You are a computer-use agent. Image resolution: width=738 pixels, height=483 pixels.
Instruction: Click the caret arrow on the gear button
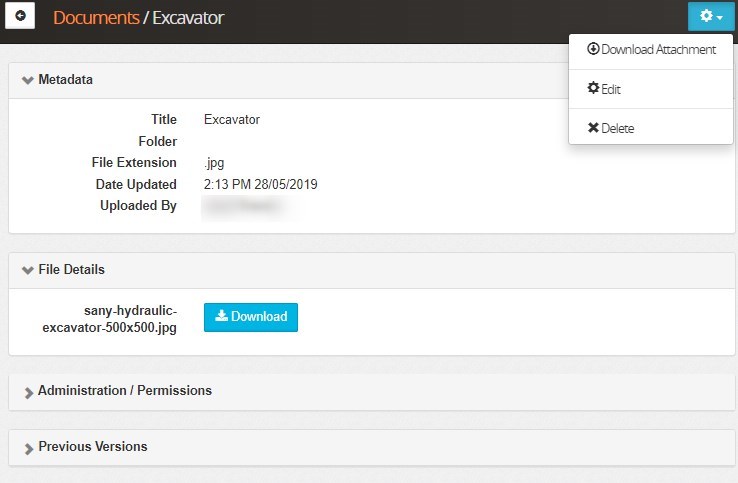coord(720,18)
